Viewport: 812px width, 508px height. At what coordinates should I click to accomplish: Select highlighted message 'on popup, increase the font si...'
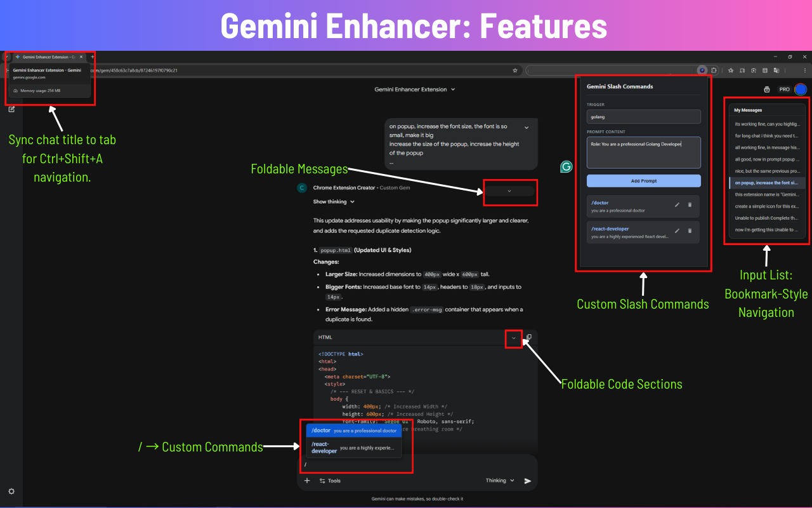pos(767,183)
